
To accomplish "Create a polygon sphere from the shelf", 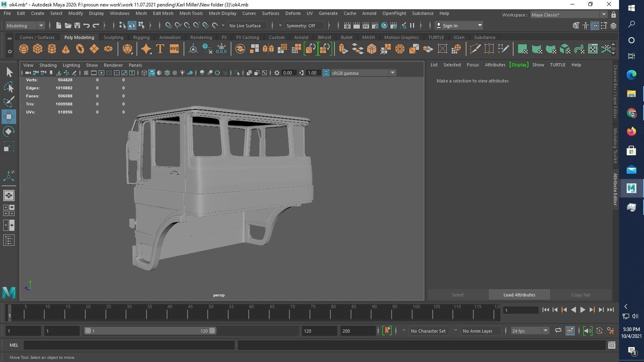I will (x=24, y=49).
